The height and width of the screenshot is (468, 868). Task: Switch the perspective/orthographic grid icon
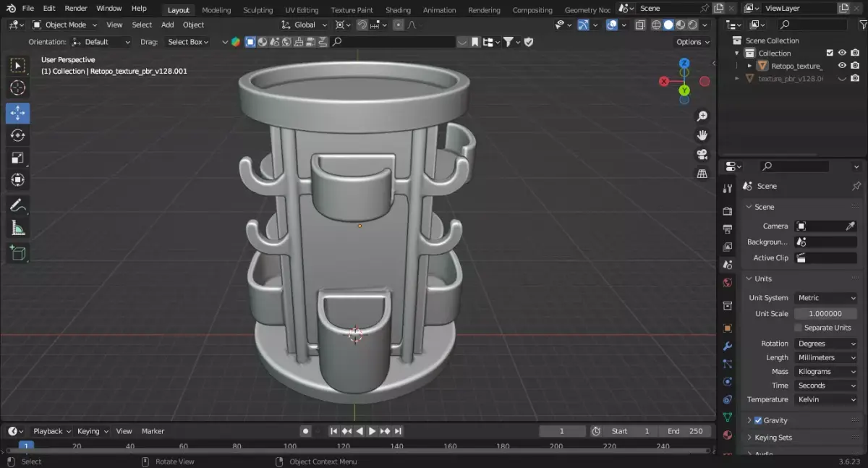point(702,174)
